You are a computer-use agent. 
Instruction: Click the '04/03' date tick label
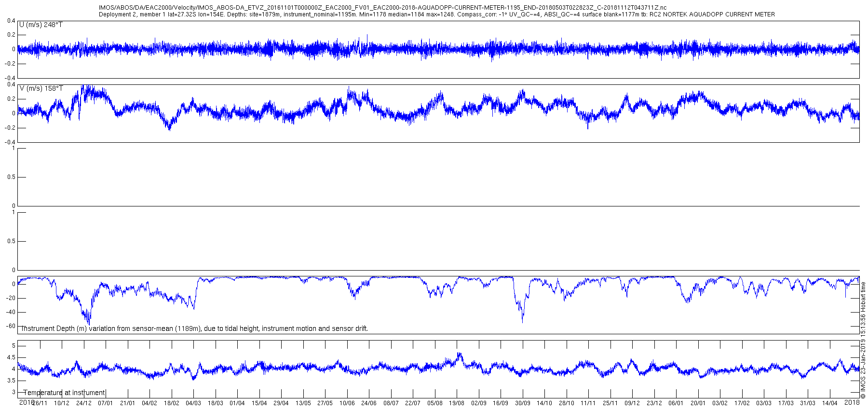(193, 403)
